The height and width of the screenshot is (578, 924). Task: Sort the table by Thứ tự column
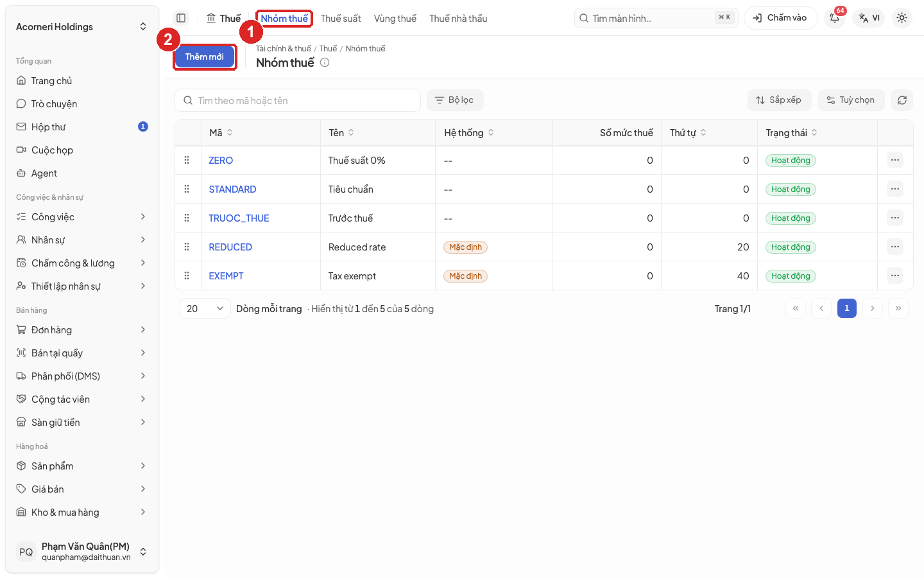688,133
